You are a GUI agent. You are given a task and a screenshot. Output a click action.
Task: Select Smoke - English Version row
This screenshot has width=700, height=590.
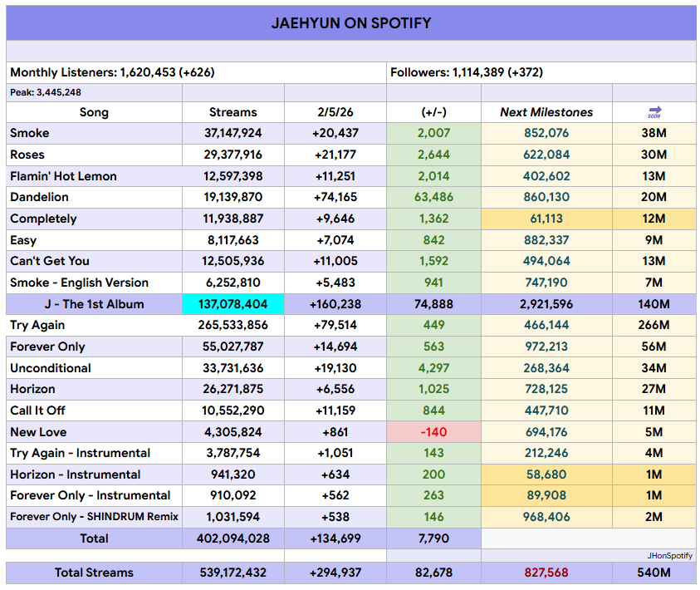coord(351,283)
